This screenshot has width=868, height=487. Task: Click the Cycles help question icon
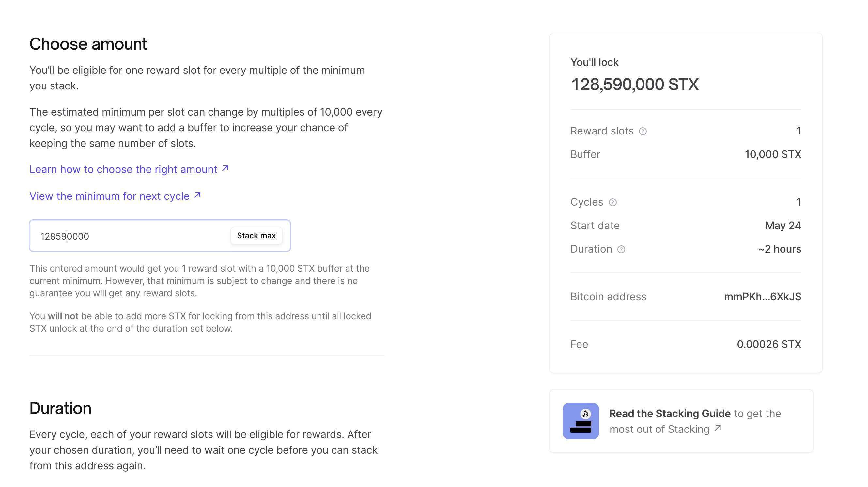(612, 202)
